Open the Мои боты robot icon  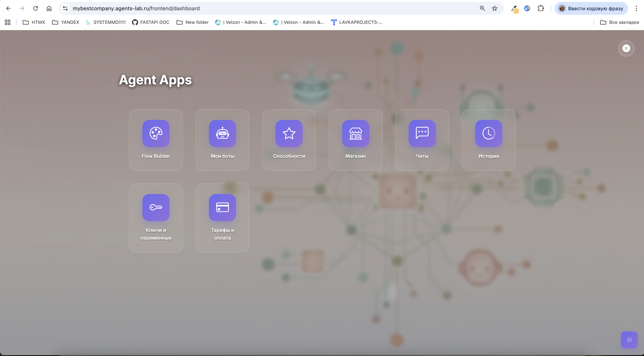pyautogui.click(x=222, y=134)
